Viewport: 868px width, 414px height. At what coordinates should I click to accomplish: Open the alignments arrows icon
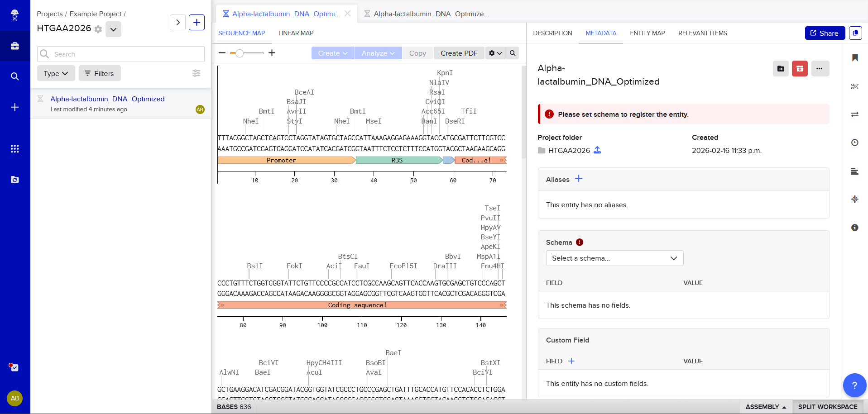pos(855,114)
